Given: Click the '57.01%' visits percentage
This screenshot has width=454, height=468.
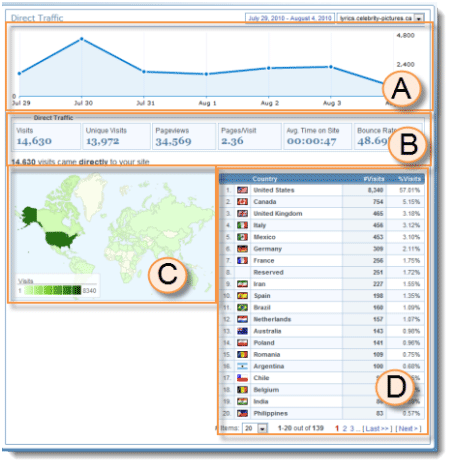Looking at the screenshot, I should pyautogui.click(x=410, y=190).
